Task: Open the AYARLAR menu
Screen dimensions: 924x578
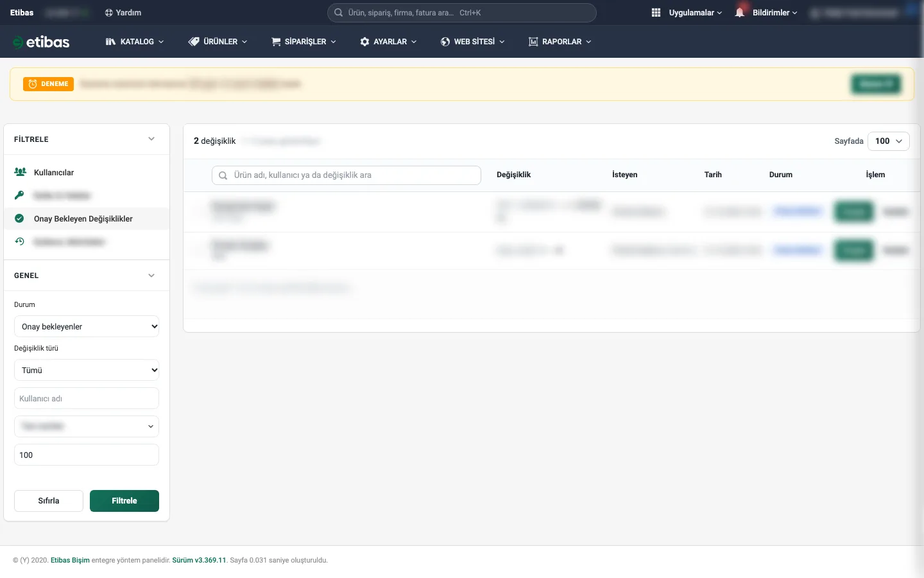Action: [389, 42]
